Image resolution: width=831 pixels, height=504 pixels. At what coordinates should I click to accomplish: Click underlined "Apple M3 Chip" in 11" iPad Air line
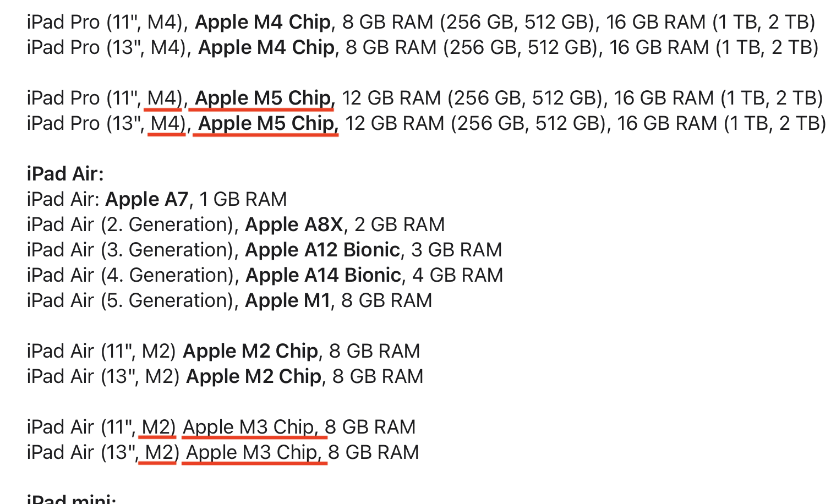pos(248,427)
